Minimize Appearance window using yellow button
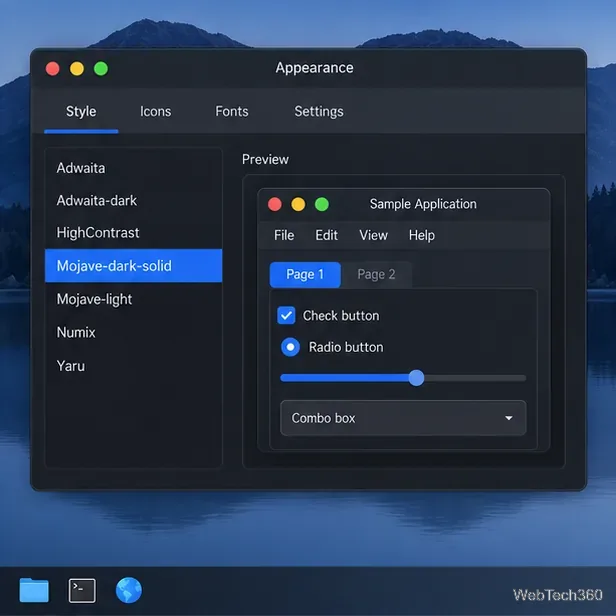 click(77, 68)
